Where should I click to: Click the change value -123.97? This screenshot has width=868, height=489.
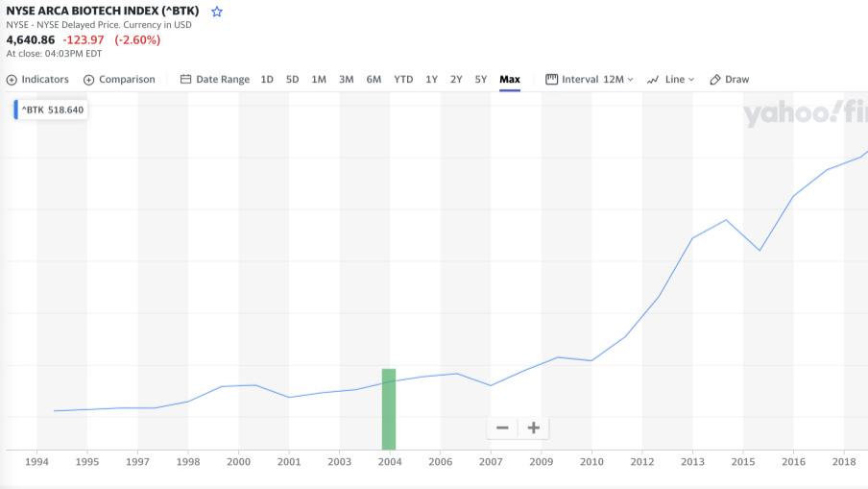[84, 40]
